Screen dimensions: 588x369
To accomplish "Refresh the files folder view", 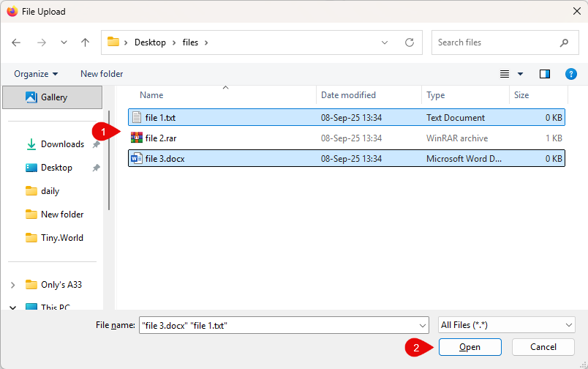I will (x=410, y=42).
